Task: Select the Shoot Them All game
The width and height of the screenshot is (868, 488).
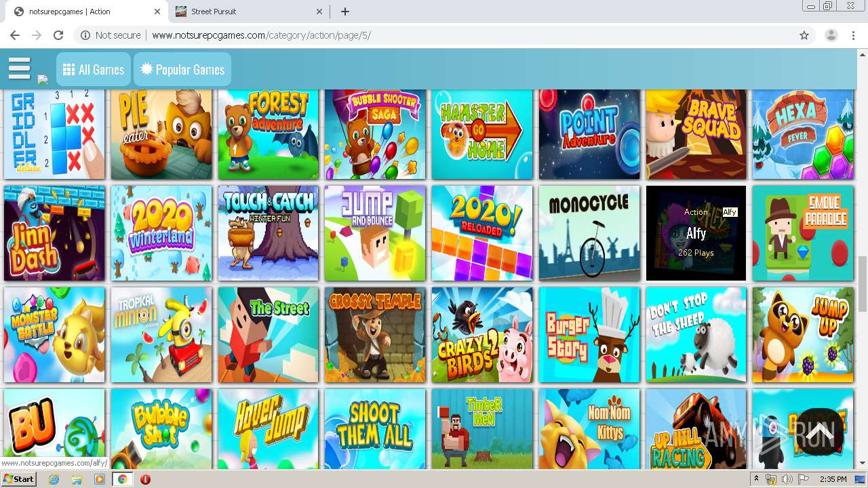Action: point(375,429)
